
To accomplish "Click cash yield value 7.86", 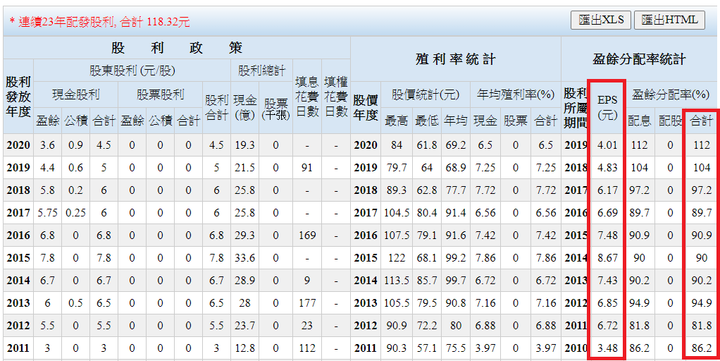I will pos(485,258).
